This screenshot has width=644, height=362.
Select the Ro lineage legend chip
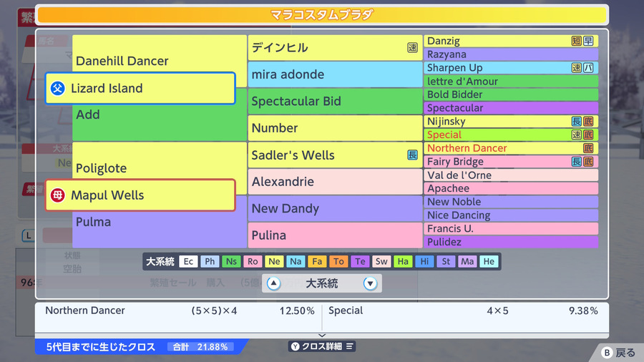(253, 261)
